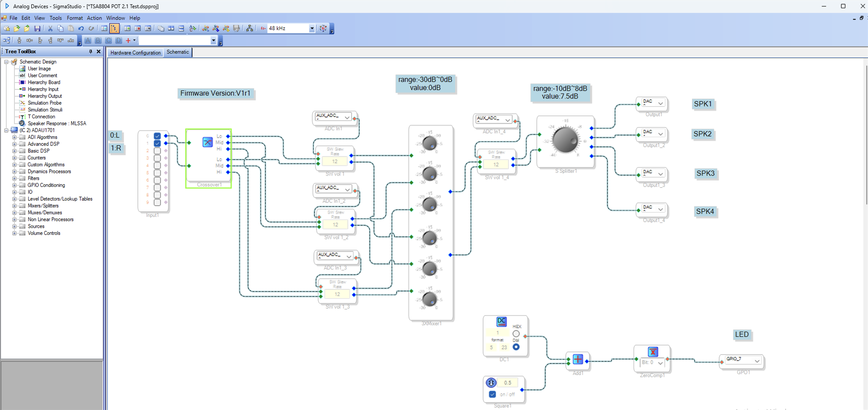The width and height of the screenshot is (868, 410).
Task: Open the Action menu
Action: (94, 18)
